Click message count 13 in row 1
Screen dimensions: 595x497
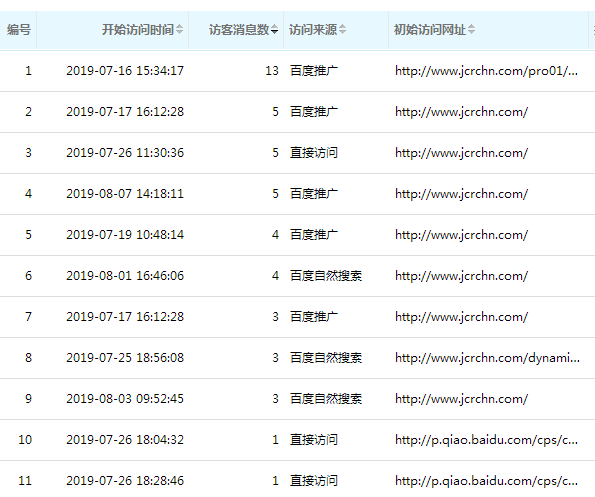click(x=272, y=71)
